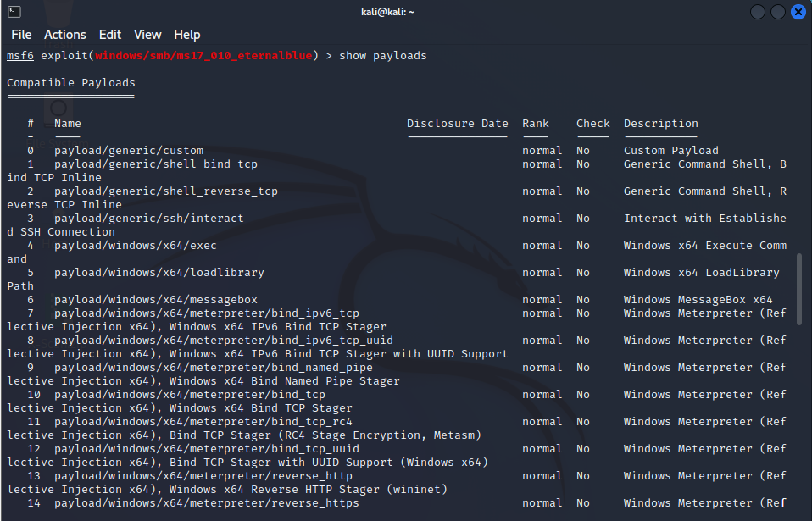Click the 'Custom Payload' description
Viewport: 812px width, 521px height.
tap(671, 151)
